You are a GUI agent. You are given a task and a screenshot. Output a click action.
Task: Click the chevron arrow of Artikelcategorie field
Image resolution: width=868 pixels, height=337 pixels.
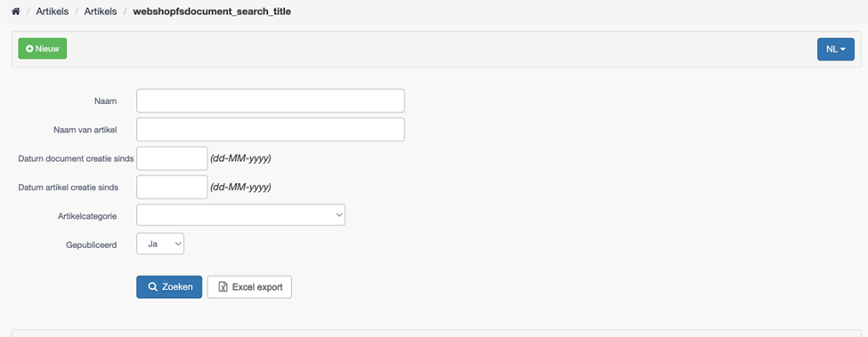point(339,215)
